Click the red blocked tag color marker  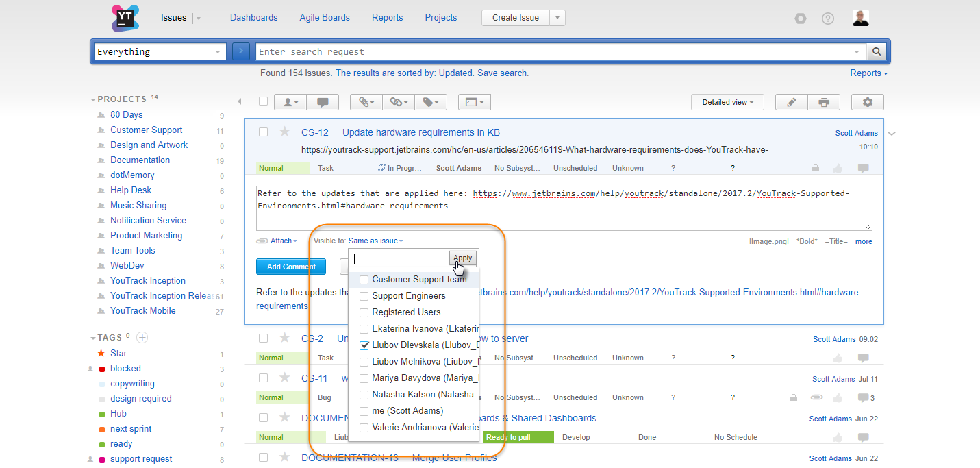102,369
